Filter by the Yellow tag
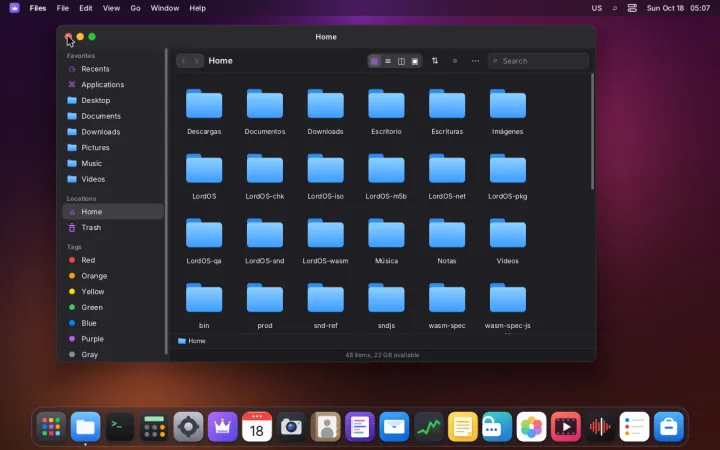 [112, 292]
